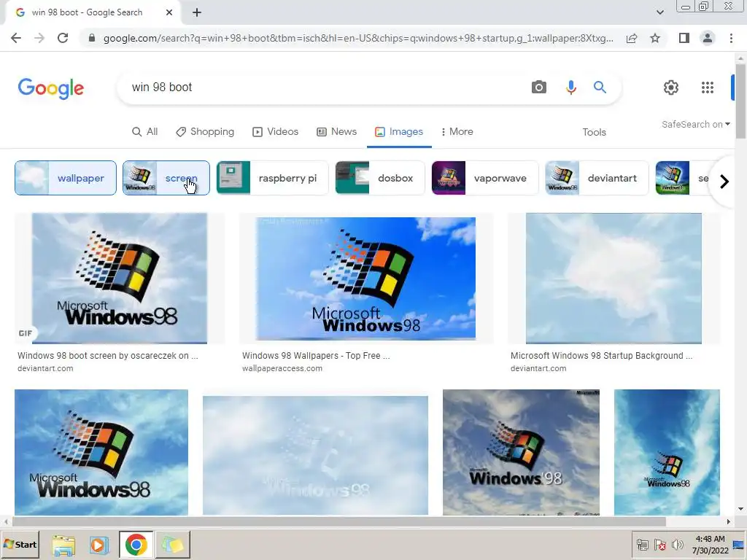747x560 pixels.
Task: Open Windows 98 boot screen by oscareczek link
Action: [x=108, y=356]
